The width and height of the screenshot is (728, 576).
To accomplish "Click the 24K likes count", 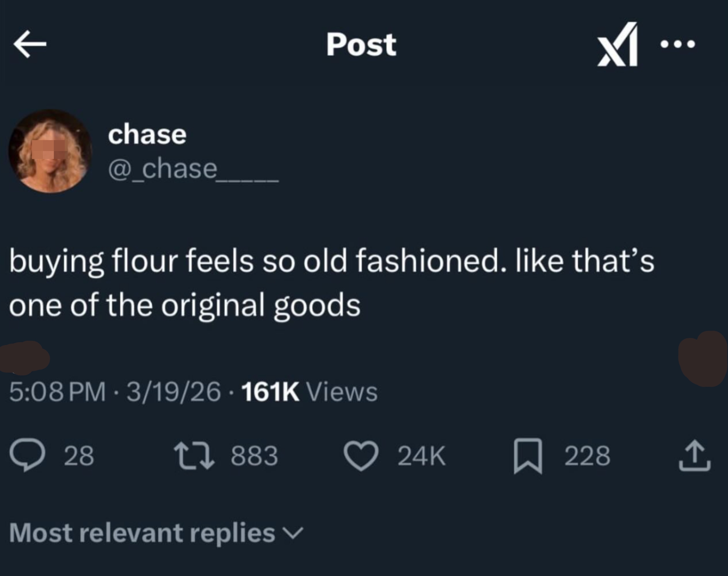I will 422,456.
